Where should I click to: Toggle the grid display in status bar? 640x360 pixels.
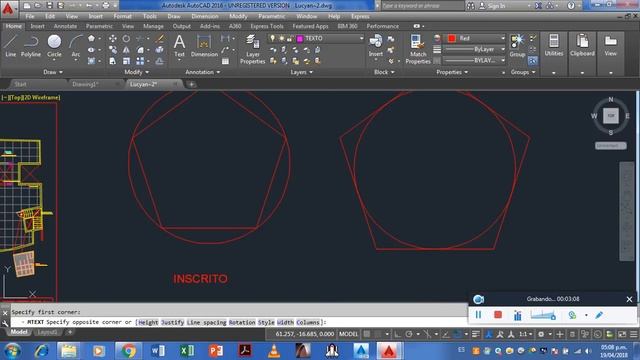point(367,334)
